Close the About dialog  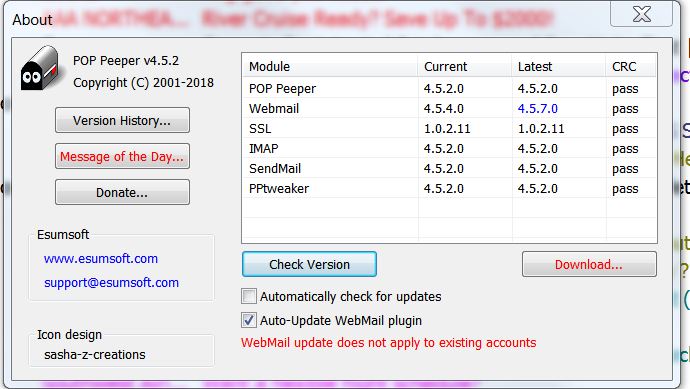(x=642, y=14)
